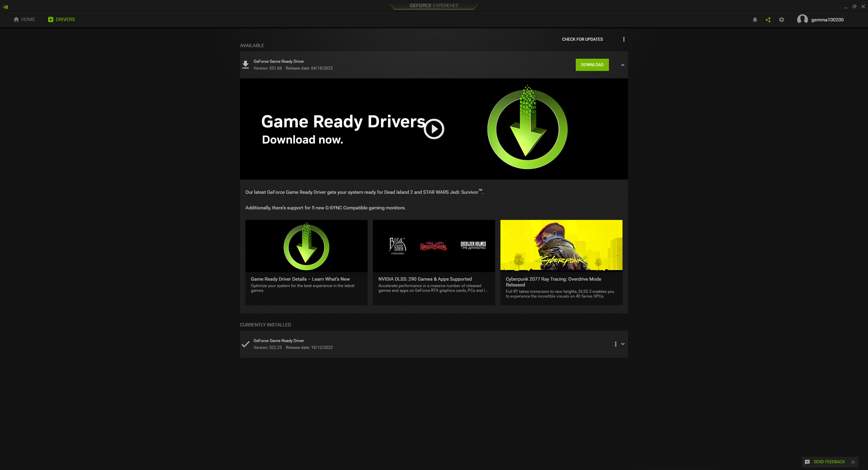This screenshot has height=470, width=868.
Task: Click 'Cyberpunk 2077 Ray Tracing: Overdrive Mode Released' title
Action: [554, 282]
